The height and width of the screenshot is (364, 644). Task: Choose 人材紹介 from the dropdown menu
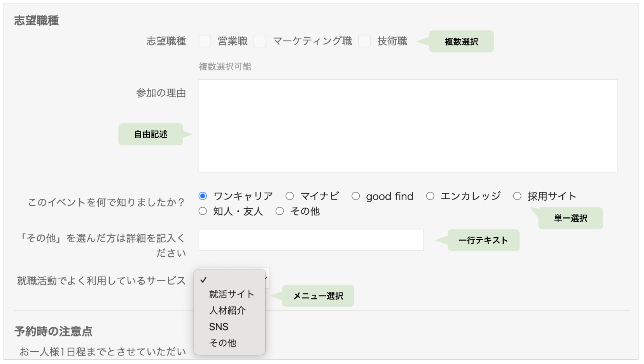click(x=227, y=311)
